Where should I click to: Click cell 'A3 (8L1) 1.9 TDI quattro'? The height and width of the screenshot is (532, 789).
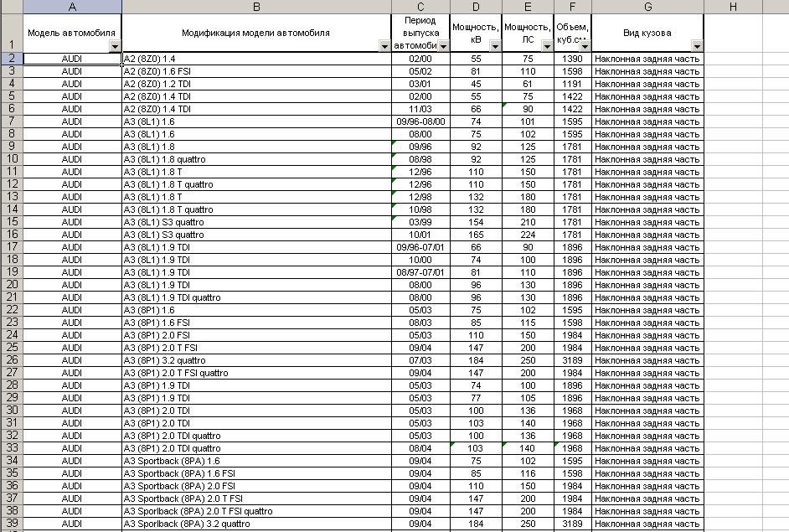[x=256, y=298]
